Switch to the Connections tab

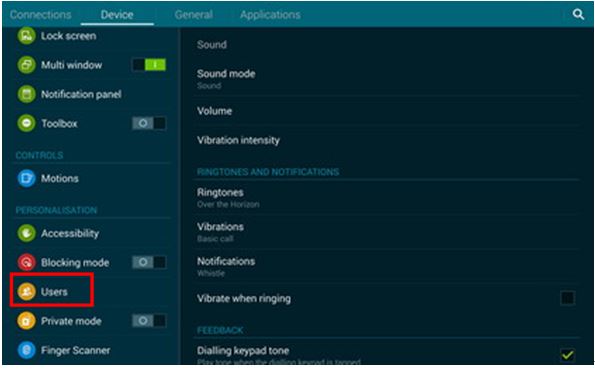pyautogui.click(x=40, y=15)
